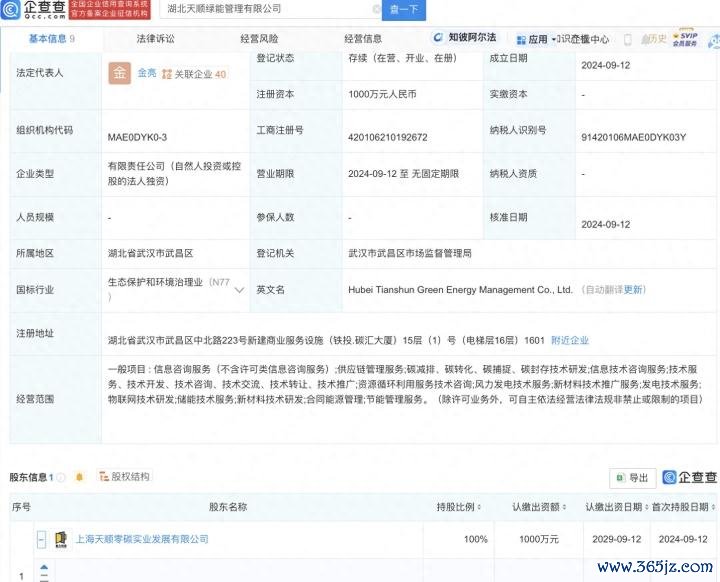720x582 pixels.
Task: Open 股权结构 equity structure
Action: (x=125, y=476)
